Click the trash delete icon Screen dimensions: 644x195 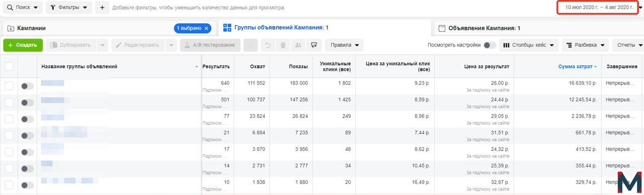point(283,45)
